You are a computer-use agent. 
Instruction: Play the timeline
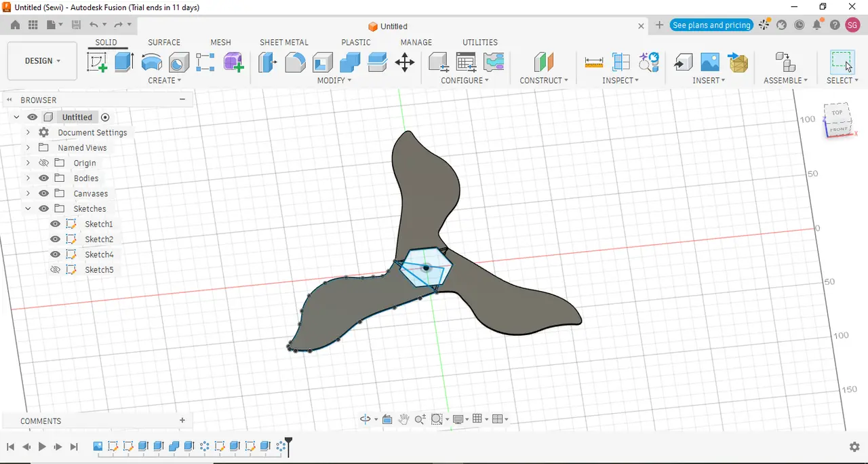pyautogui.click(x=42, y=446)
